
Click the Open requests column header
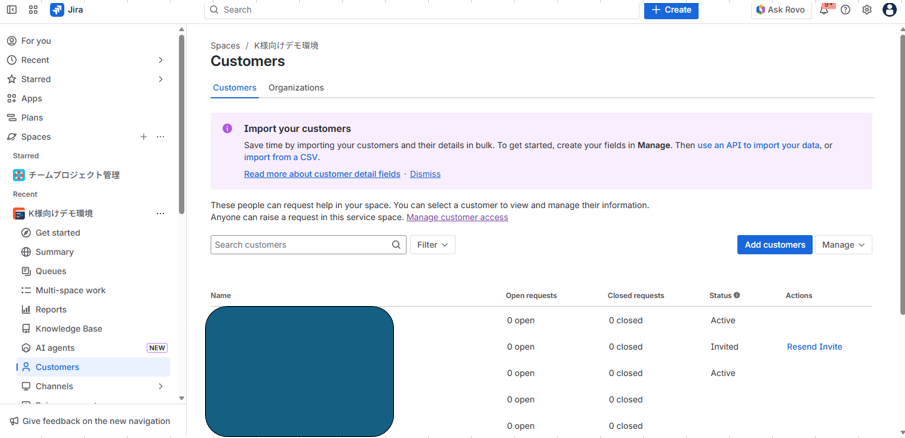coord(531,295)
